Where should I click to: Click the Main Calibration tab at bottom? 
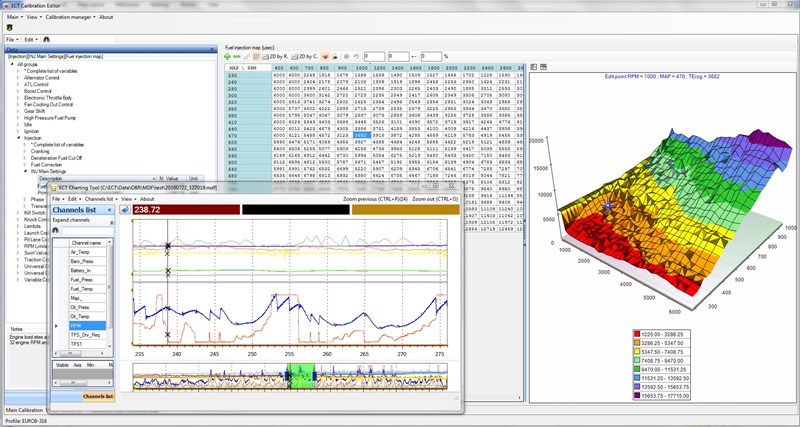24,410
